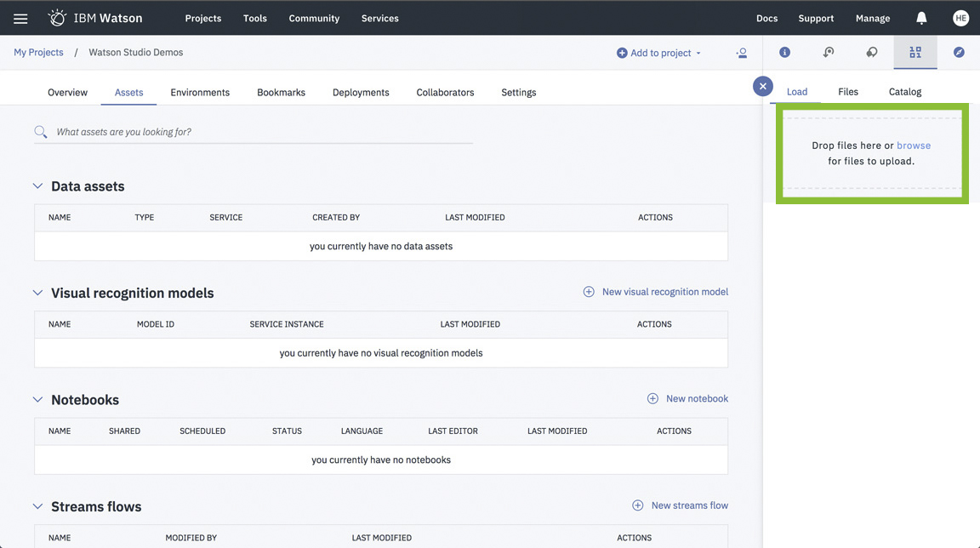Open the version history icon
Image resolution: width=980 pixels, height=548 pixels.
(x=828, y=53)
